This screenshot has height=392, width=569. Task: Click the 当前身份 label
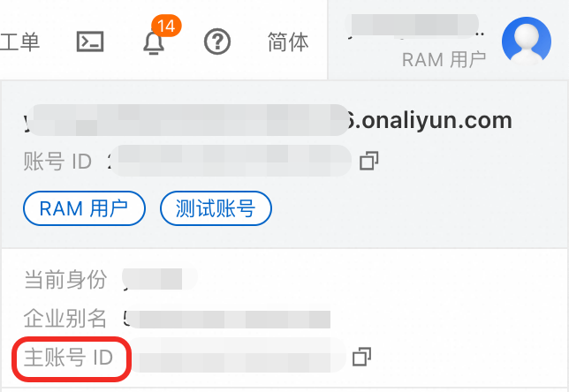tap(65, 279)
